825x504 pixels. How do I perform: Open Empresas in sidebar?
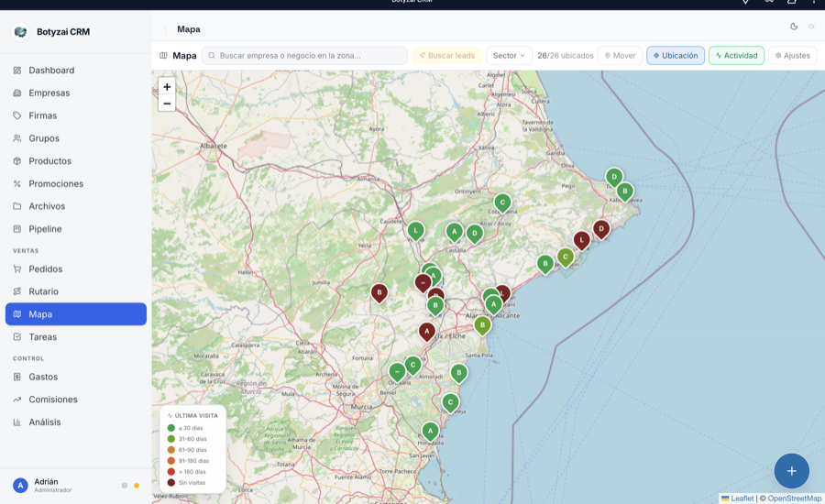pos(76,93)
